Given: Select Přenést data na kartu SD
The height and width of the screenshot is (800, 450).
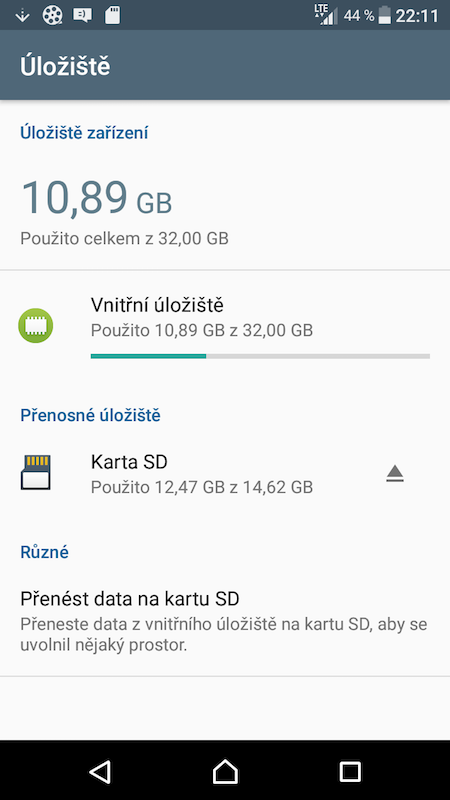Looking at the screenshot, I should click(225, 620).
